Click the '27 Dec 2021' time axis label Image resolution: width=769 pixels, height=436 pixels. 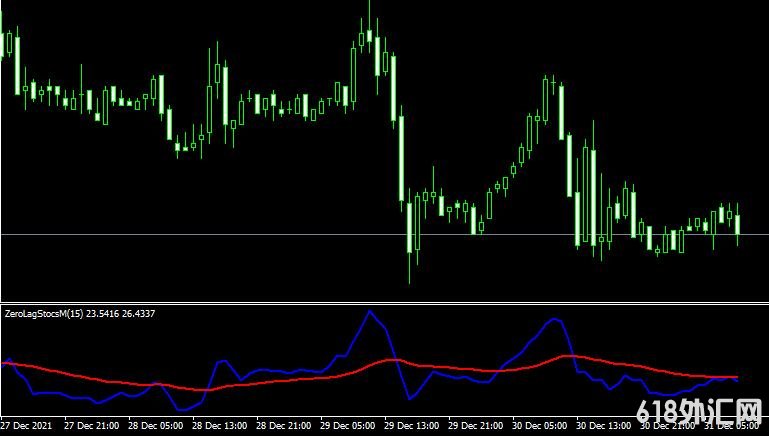[x=26, y=426]
